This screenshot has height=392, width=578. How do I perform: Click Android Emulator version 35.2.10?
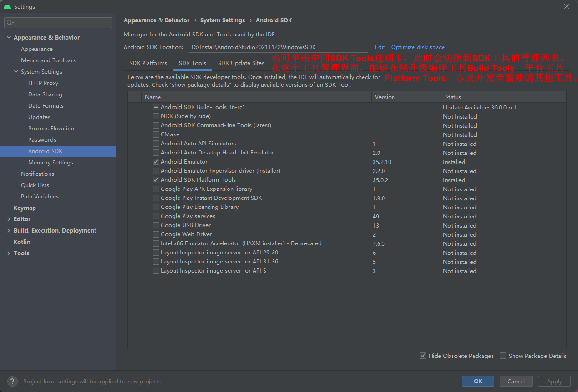(x=382, y=162)
